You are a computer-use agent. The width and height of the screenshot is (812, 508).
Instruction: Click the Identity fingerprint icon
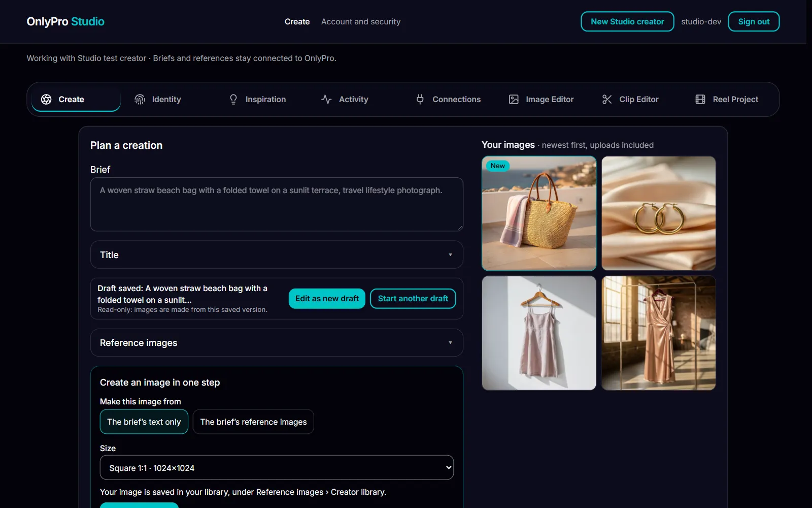click(140, 100)
